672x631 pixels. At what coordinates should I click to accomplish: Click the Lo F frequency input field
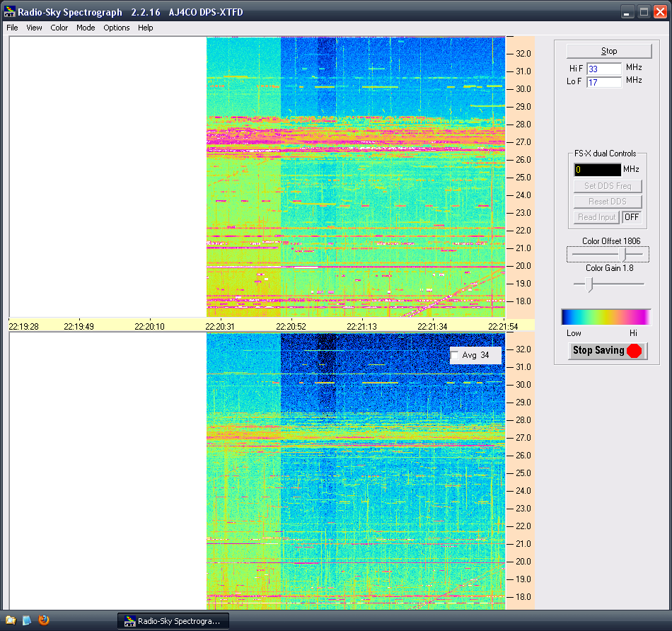604,82
